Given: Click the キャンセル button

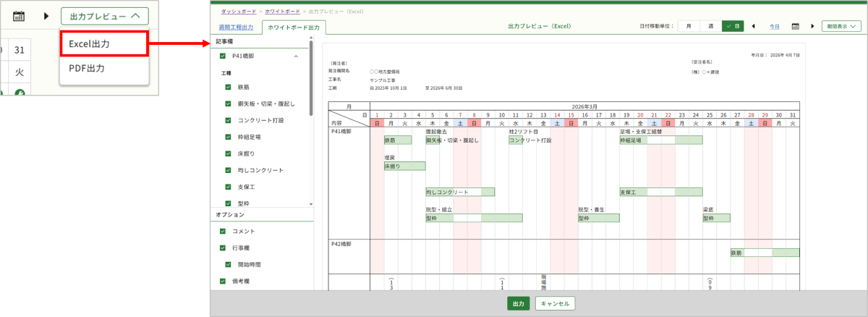Looking at the screenshot, I should [556, 303].
